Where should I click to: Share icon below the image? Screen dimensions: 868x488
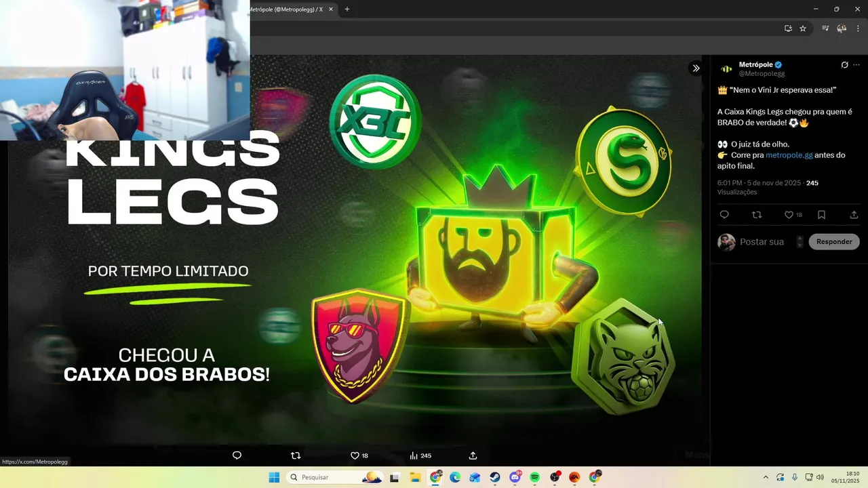[x=473, y=455]
